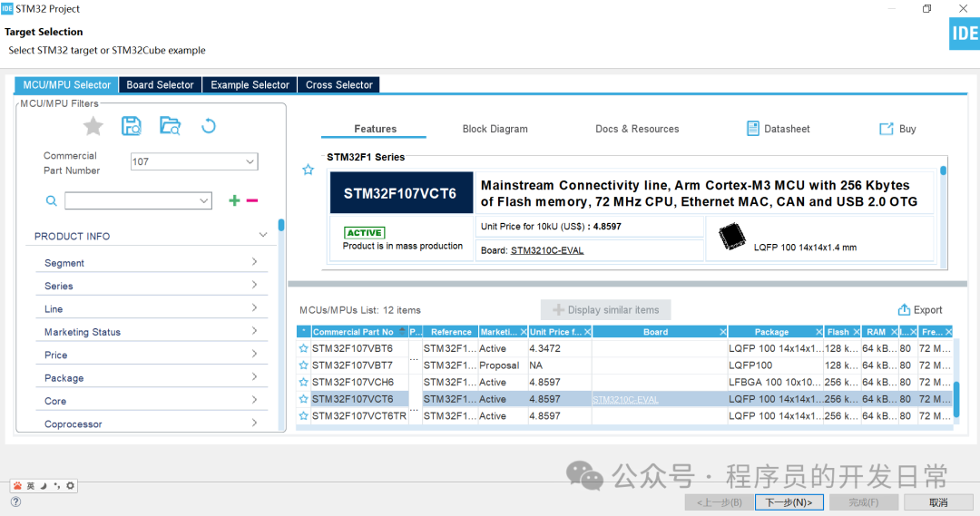Image resolution: width=980 pixels, height=516 pixels.
Task: Remove Package column X icon
Action: click(x=818, y=332)
